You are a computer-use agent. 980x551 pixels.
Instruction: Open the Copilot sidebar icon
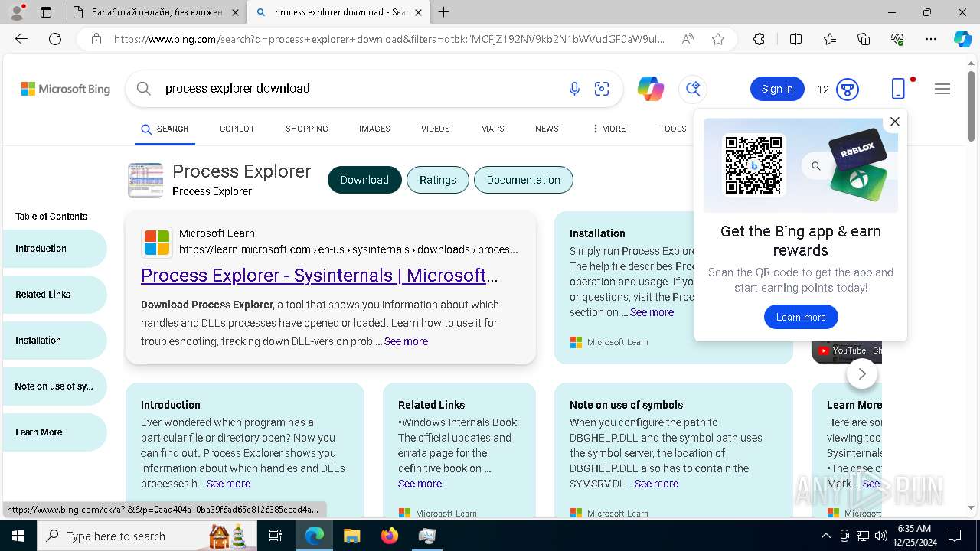963,39
